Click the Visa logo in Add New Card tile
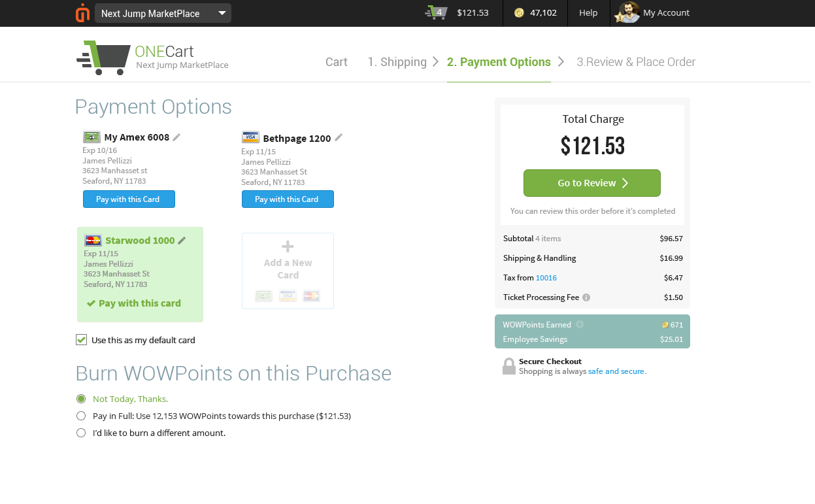 288,296
